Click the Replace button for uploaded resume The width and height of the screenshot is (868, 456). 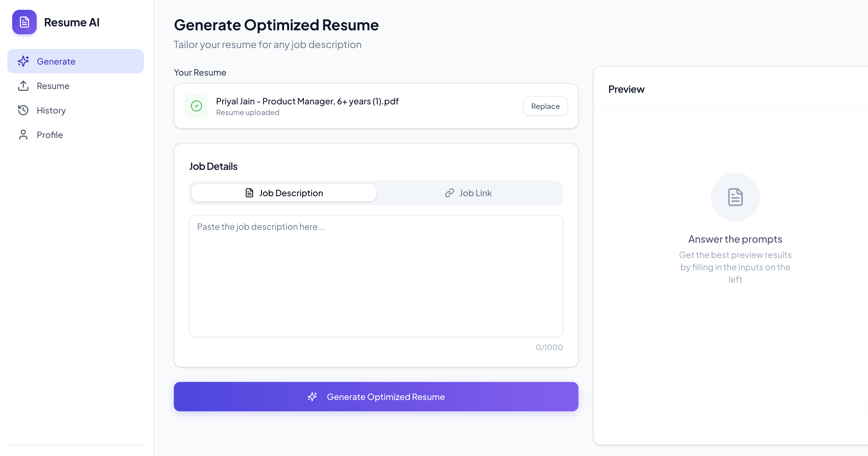(545, 106)
